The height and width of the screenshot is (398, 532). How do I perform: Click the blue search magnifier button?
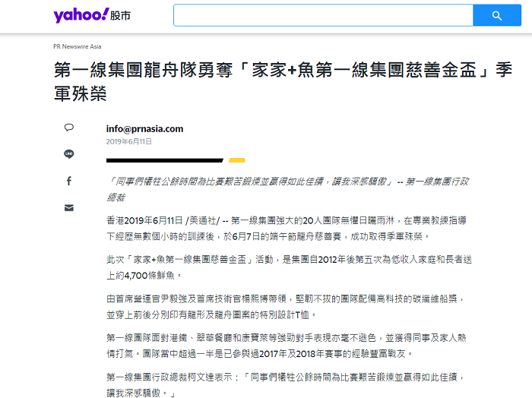(x=497, y=15)
